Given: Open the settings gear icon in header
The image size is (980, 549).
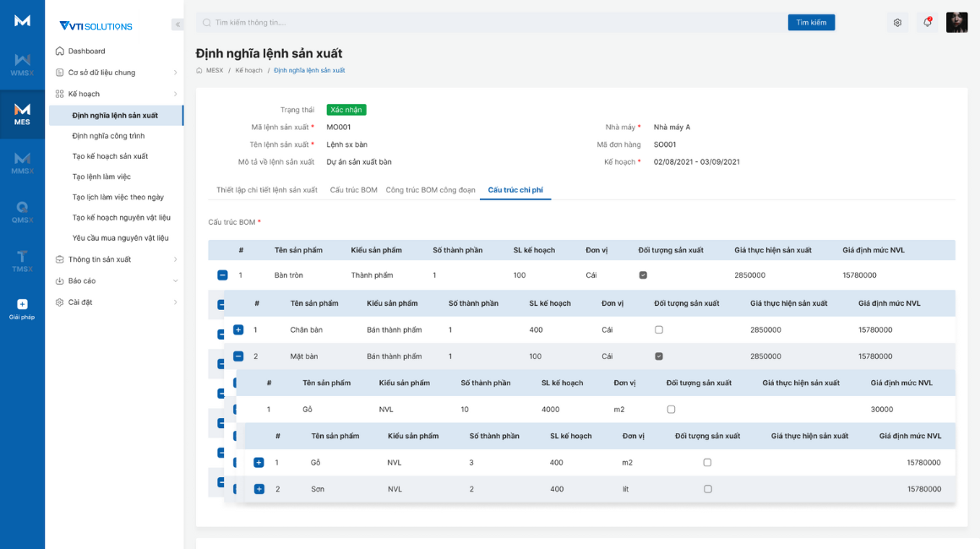Looking at the screenshot, I should click(897, 23).
